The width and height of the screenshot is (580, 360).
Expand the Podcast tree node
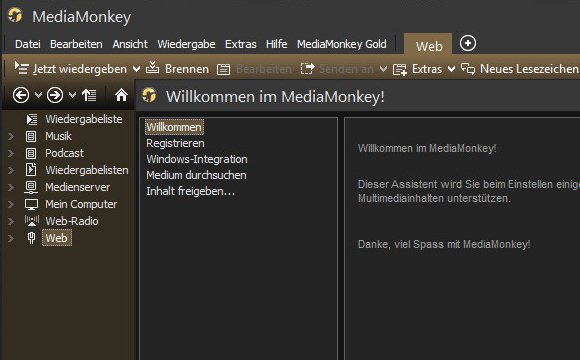(11, 153)
